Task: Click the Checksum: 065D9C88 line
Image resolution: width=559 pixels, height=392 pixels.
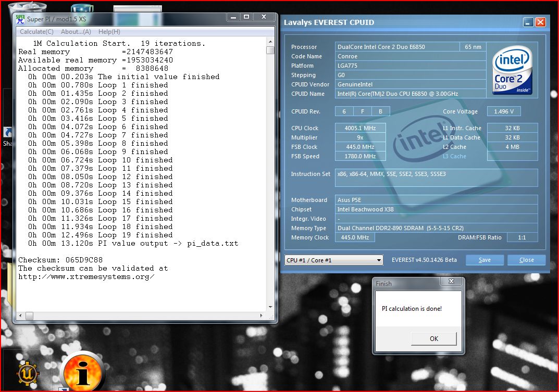Action: coord(60,260)
